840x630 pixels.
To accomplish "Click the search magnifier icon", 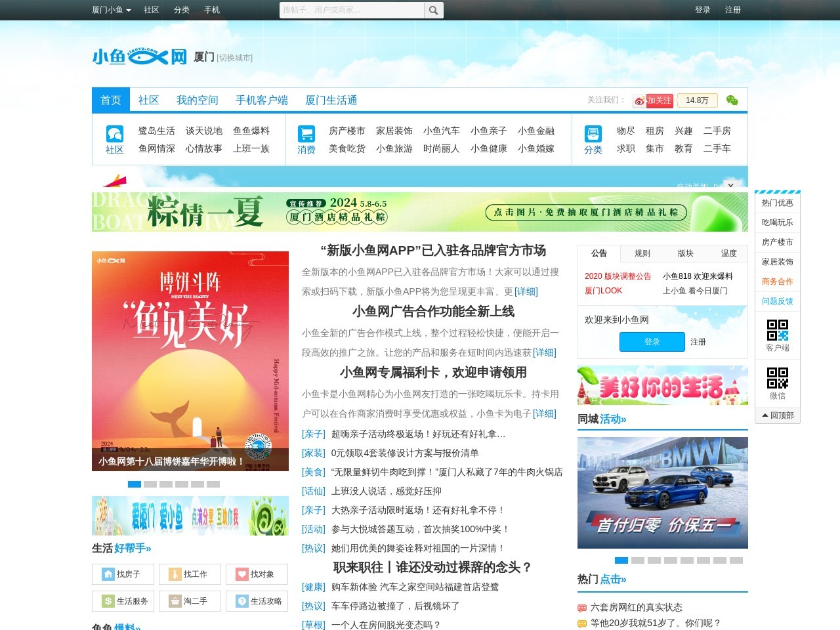I will [x=434, y=10].
